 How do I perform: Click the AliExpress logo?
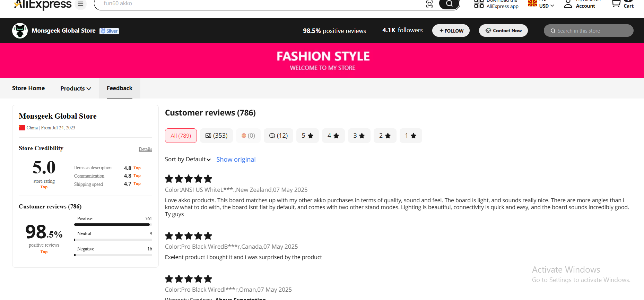tap(42, 5)
